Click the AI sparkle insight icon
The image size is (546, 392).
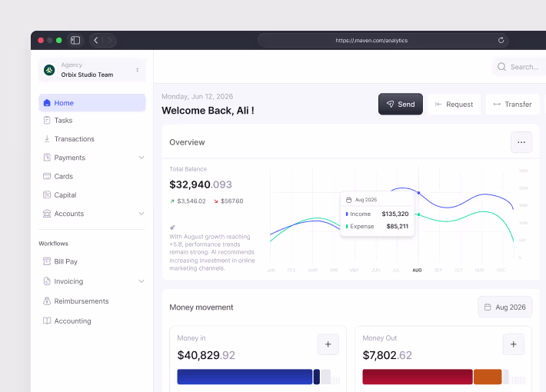click(172, 228)
